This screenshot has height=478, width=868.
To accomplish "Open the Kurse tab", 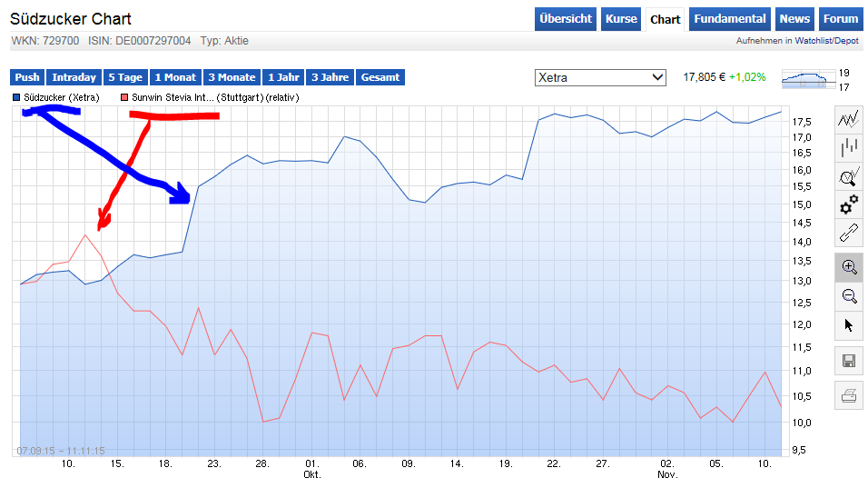I will click(621, 19).
